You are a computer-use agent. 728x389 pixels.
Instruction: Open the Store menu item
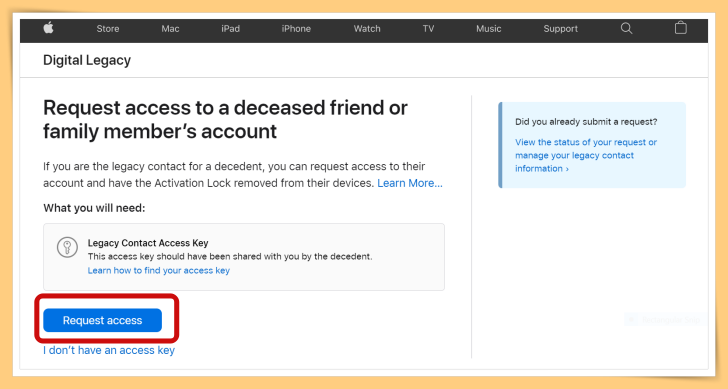coord(108,29)
